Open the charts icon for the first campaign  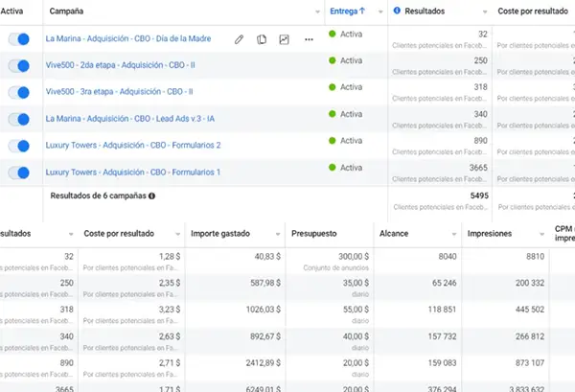[284, 39]
